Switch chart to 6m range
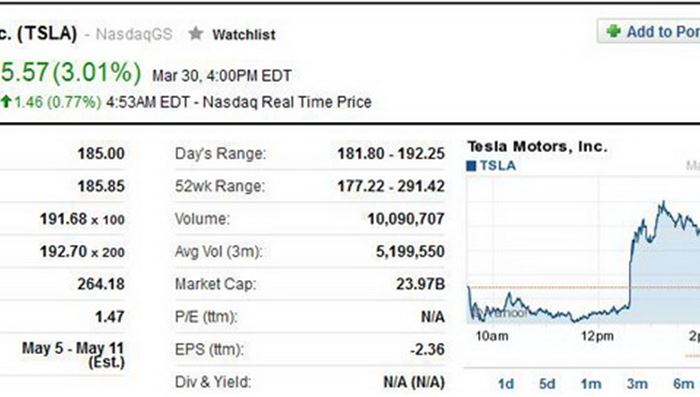700x397 pixels. click(x=683, y=384)
